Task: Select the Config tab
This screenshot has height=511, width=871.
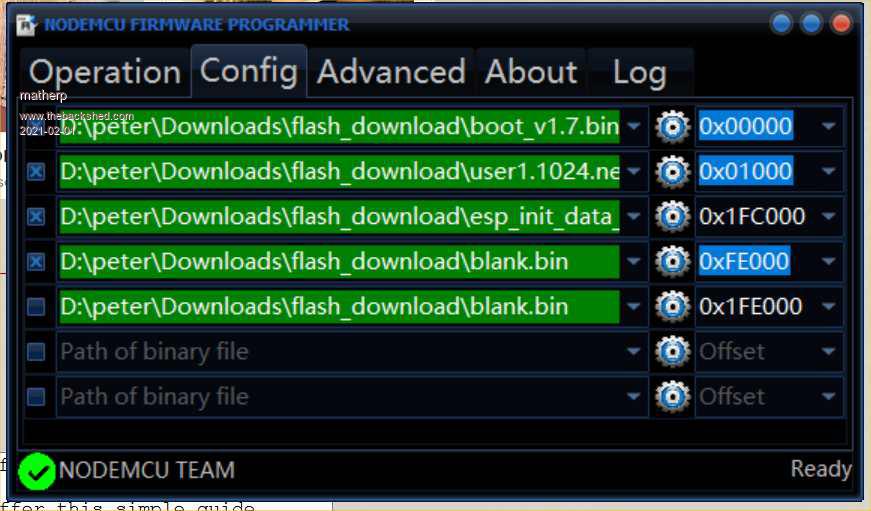Action: click(x=249, y=71)
